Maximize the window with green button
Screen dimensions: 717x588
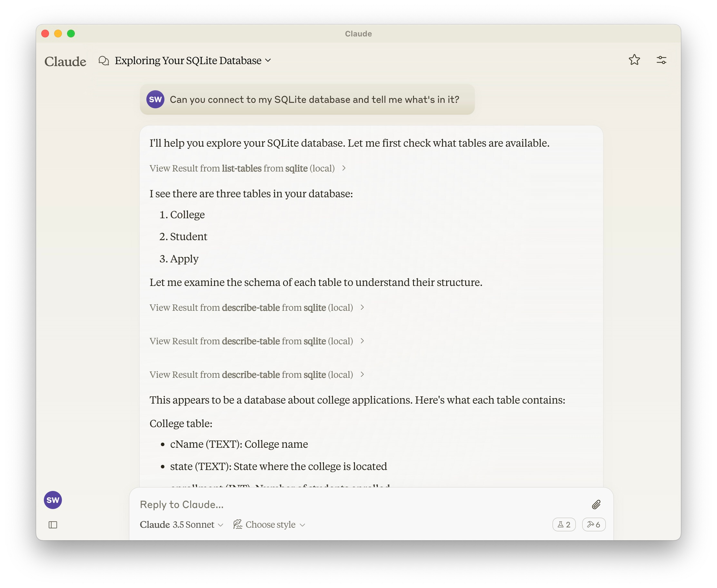(71, 34)
